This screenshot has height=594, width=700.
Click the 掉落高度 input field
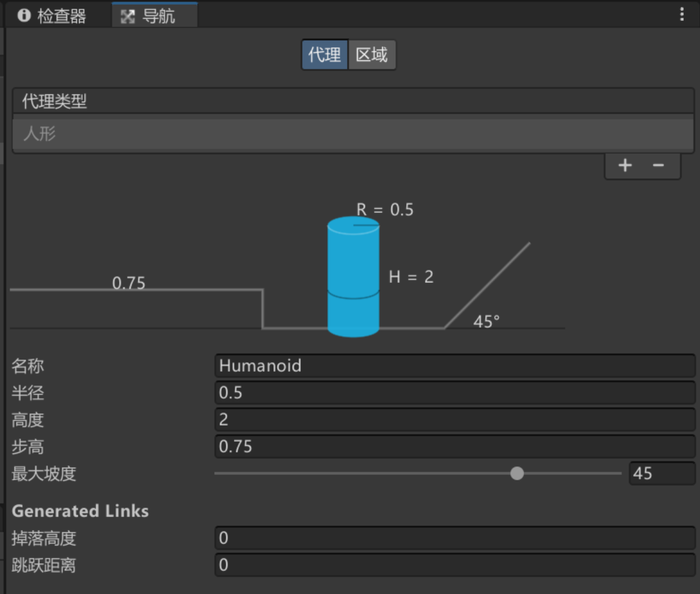pos(455,538)
